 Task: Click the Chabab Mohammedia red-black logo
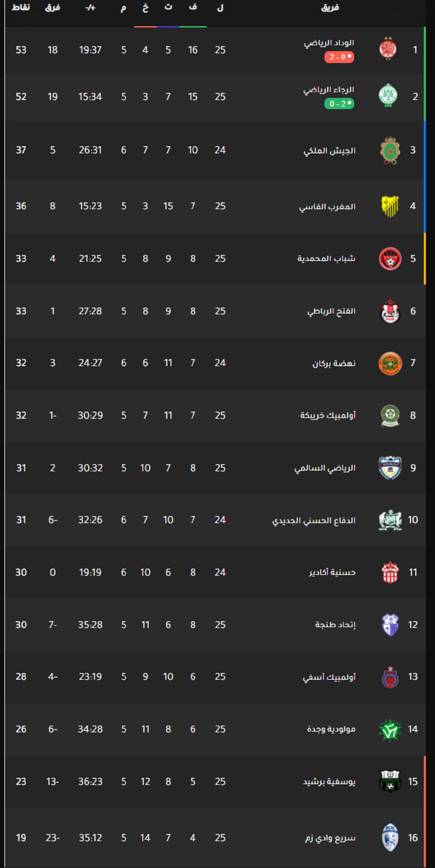pyautogui.click(x=390, y=259)
